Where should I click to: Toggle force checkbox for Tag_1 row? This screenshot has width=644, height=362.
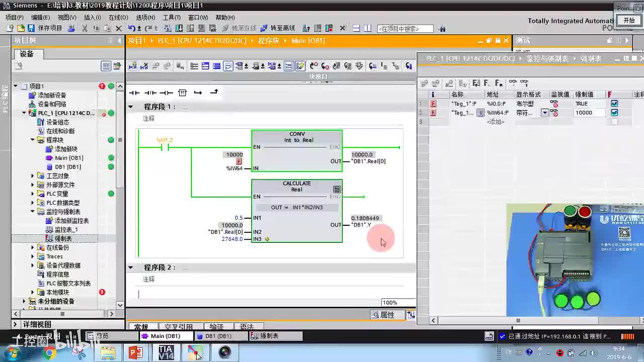tap(614, 104)
